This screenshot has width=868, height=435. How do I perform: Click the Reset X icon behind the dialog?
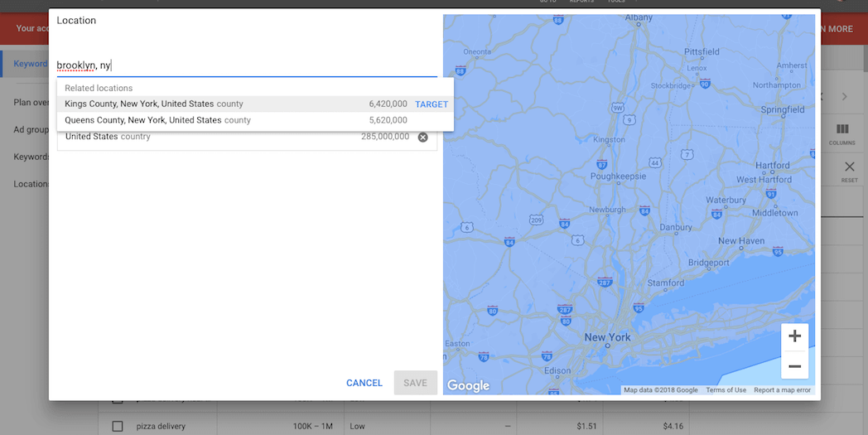pyautogui.click(x=849, y=172)
